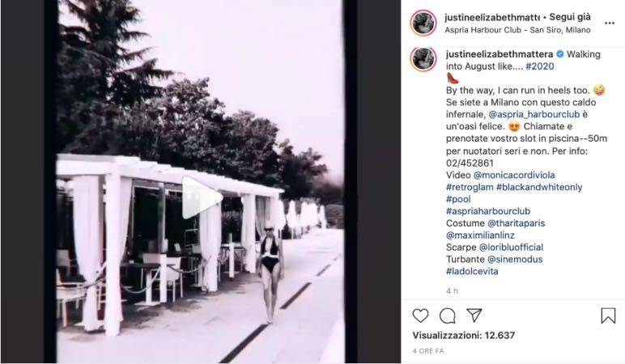Open the @tharitaparis mention link
625x364 pixels.
pyautogui.click(x=516, y=223)
